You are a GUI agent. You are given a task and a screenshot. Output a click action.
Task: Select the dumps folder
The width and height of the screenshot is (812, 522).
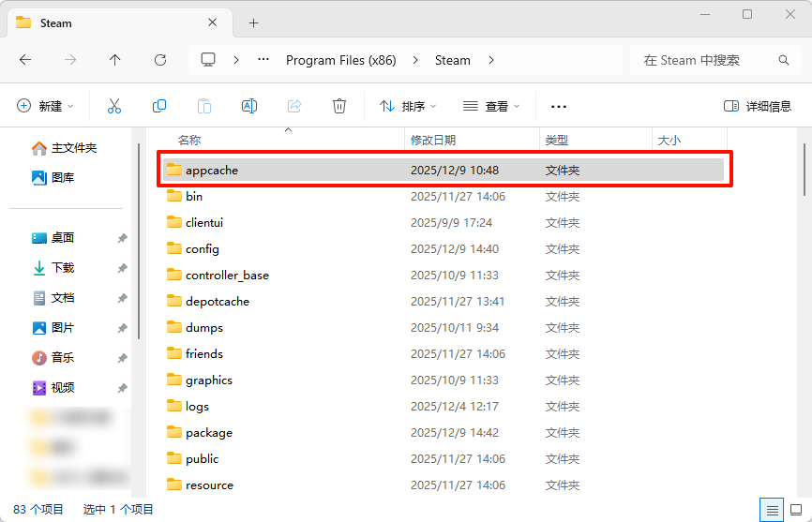tap(444, 328)
